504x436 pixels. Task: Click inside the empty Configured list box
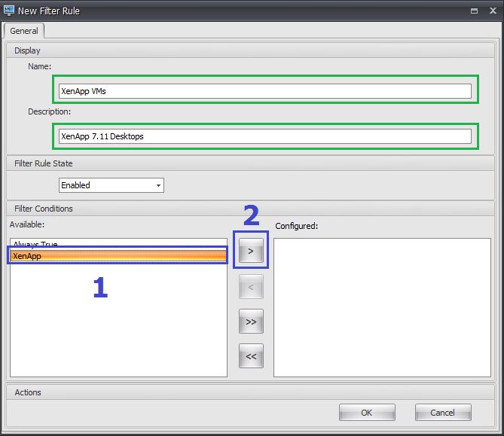point(381,307)
